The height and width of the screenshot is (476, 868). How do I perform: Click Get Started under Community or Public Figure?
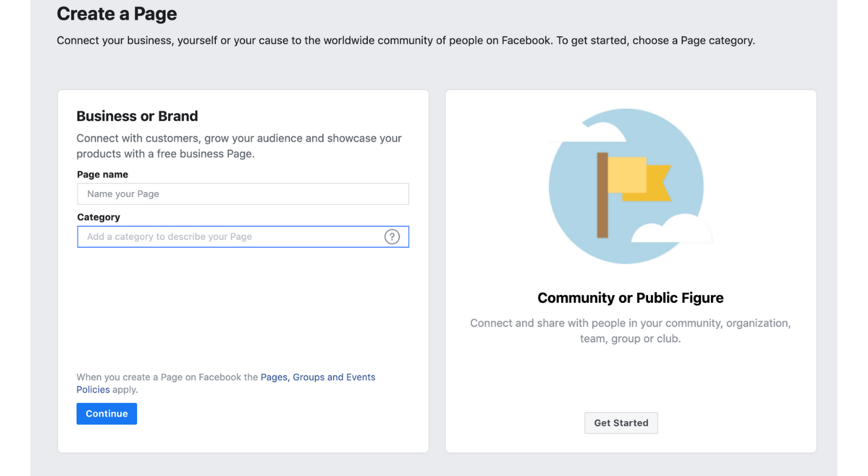pyautogui.click(x=621, y=423)
